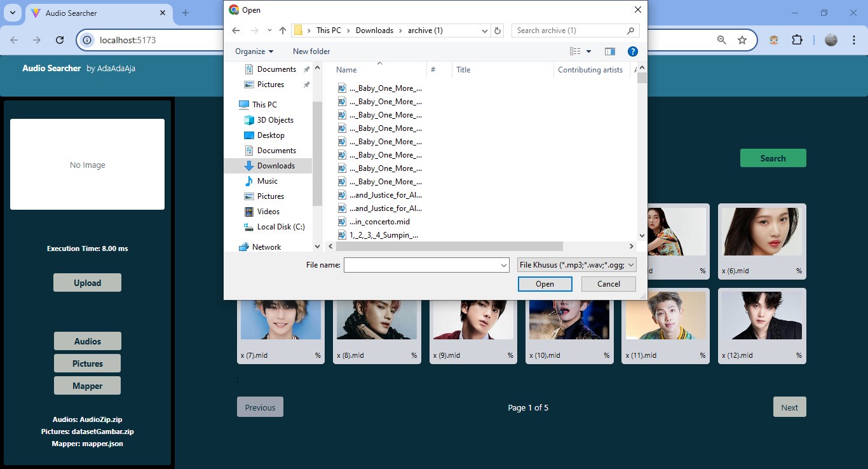Click the Downloads breadcrumb in the address path
Image resolution: width=868 pixels, height=469 pixels.
tap(374, 31)
